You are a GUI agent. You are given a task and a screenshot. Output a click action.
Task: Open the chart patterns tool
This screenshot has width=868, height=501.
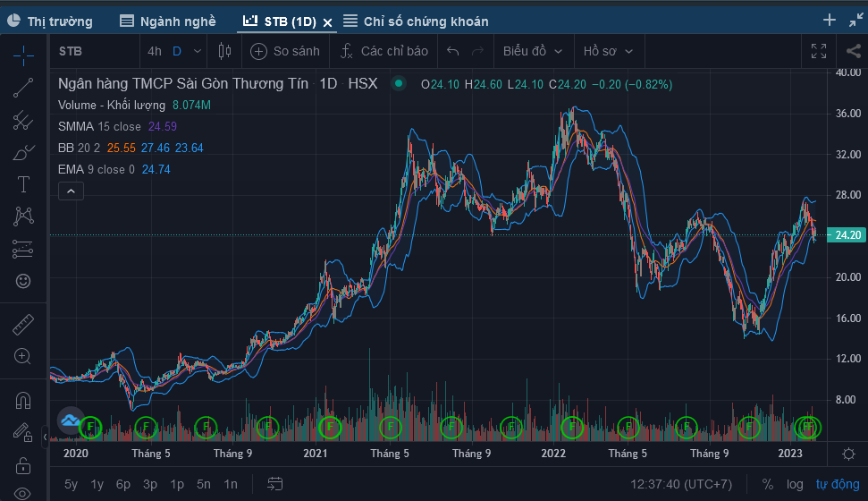click(x=23, y=217)
